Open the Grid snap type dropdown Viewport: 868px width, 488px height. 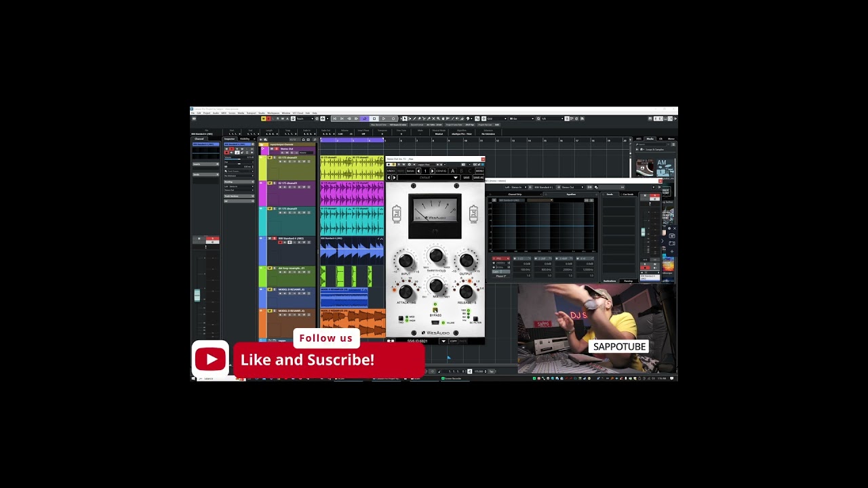pyautogui.click(x=497, y=119)
